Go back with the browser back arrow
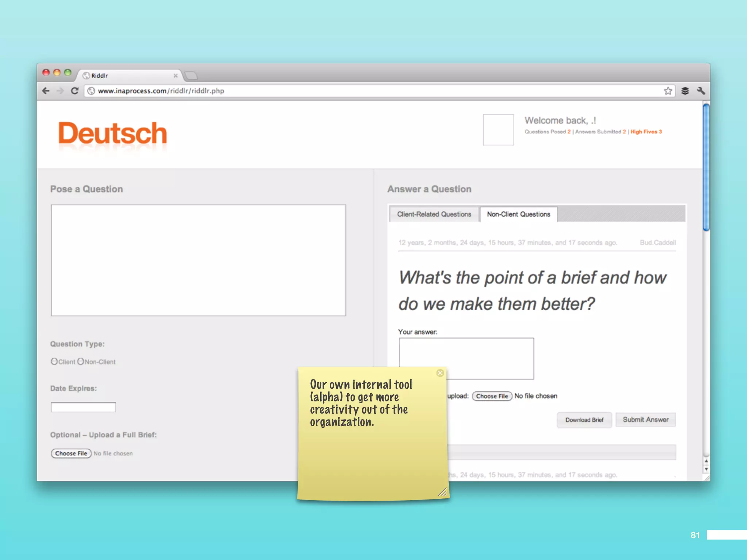Image resolution: width=747 pixels, height=560 pixels. click(46, 91)
